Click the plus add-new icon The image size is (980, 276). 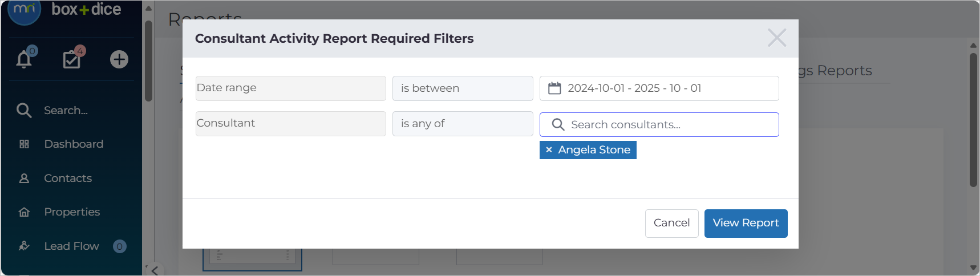(x=119, y=59)
